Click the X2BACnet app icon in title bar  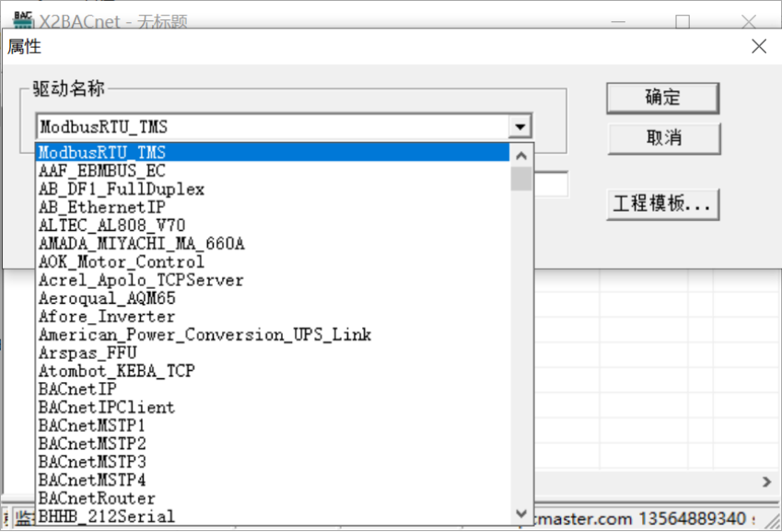[23, 20]
